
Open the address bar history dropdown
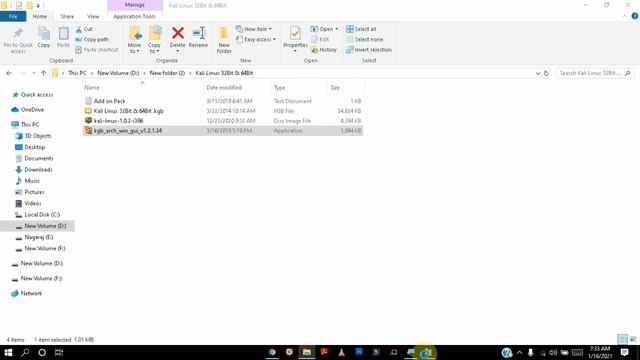coord(538,73)
